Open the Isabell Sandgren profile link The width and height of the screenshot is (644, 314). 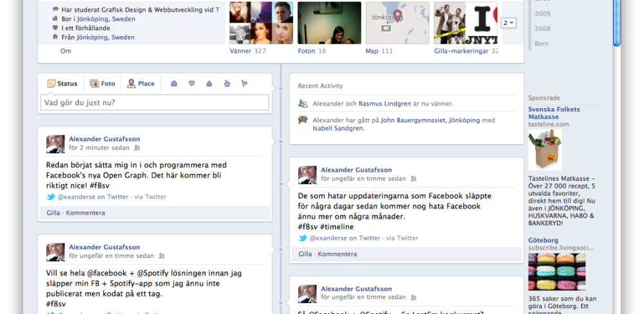pyautogui.click(x=337, y=128)
